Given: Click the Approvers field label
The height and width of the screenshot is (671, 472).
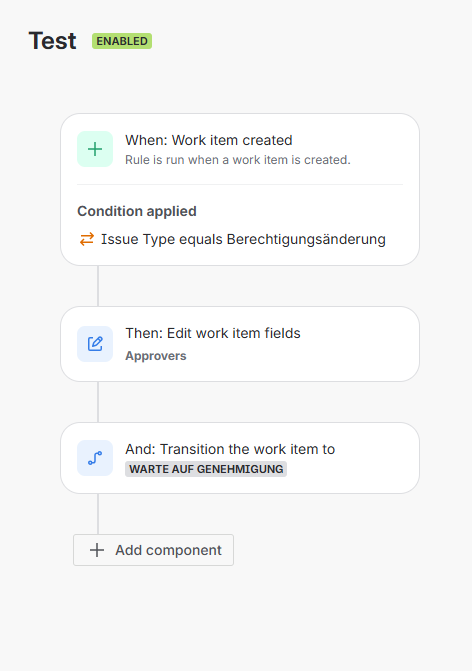Looking at the screenshot, I should [x=156, y=356].
